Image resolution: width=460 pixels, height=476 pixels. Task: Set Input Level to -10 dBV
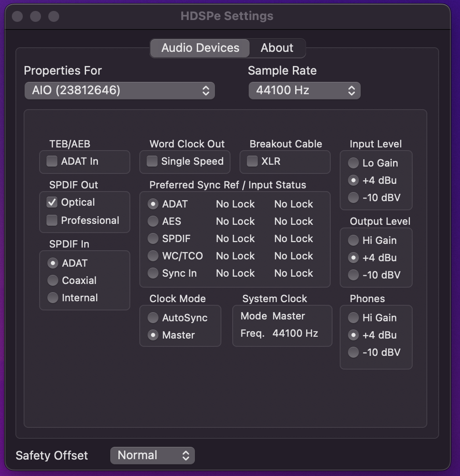click(x=353, y=197)
